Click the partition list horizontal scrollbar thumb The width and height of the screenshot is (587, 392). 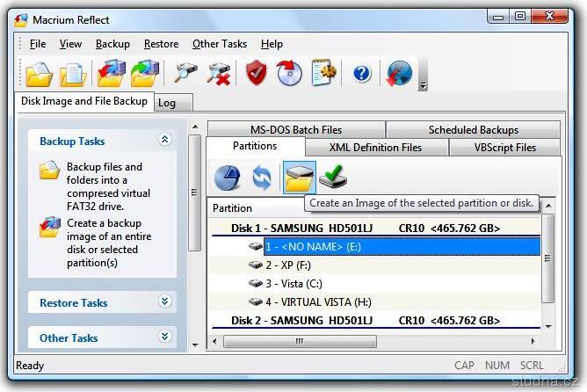click(x=300, y=341)
